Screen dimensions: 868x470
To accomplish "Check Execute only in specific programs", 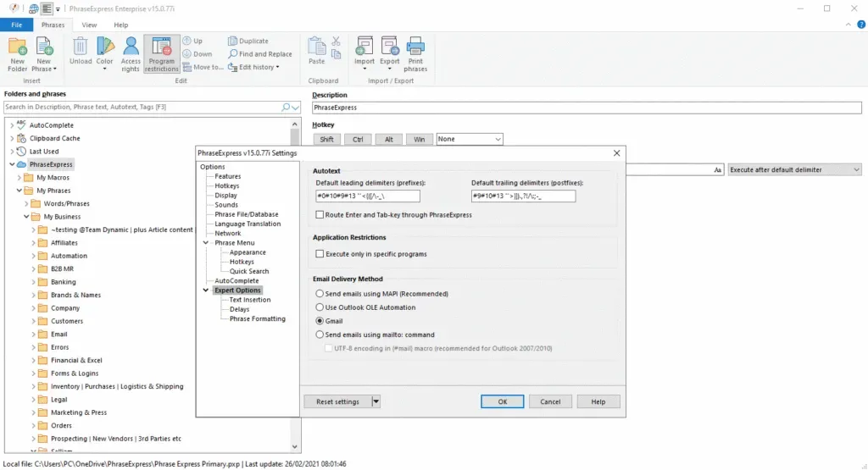I will (320, 254).
